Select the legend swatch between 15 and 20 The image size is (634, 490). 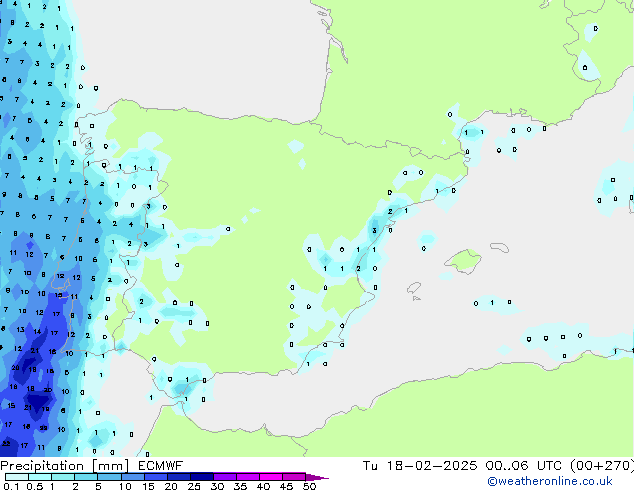[156, 477]
